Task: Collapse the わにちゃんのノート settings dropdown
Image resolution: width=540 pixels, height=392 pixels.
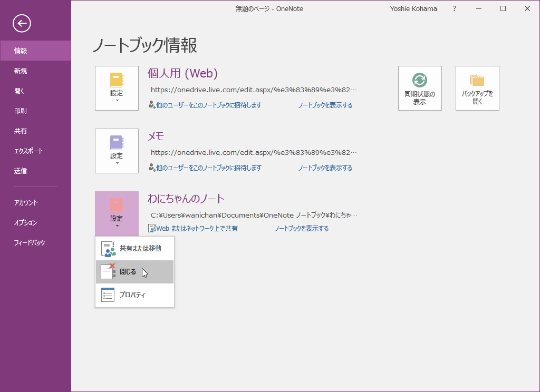Action: 117,213
